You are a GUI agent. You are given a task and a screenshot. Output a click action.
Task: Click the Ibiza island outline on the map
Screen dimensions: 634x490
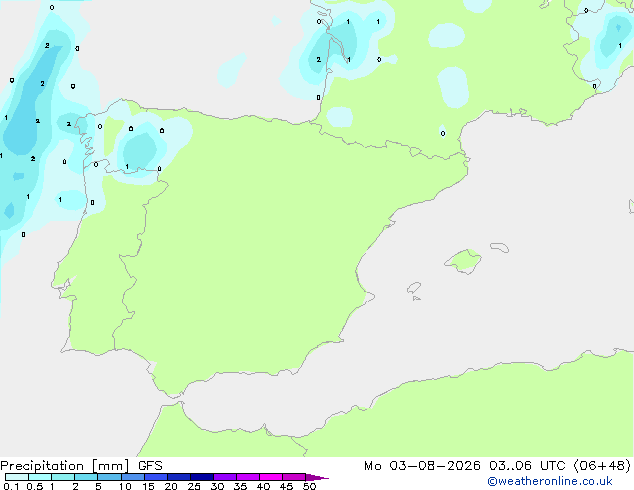(414, 288)
